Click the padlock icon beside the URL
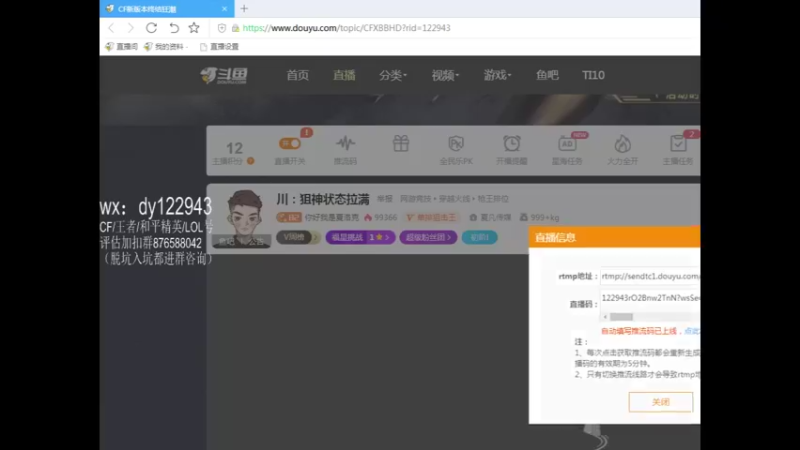Image resolution: width=800 pixels, height=450 pixels. click(x=235, y=28)
